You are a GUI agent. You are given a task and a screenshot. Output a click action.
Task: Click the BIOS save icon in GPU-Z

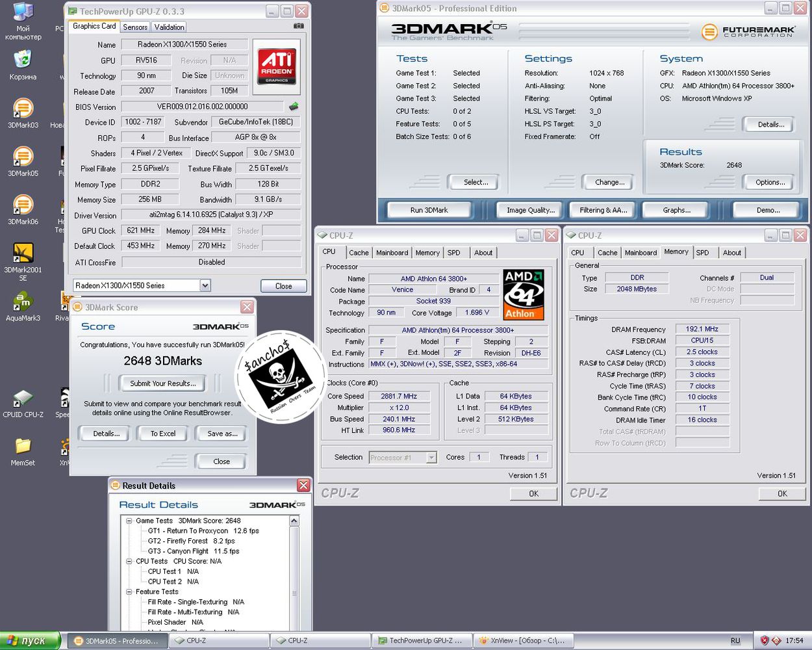point(294,107)
